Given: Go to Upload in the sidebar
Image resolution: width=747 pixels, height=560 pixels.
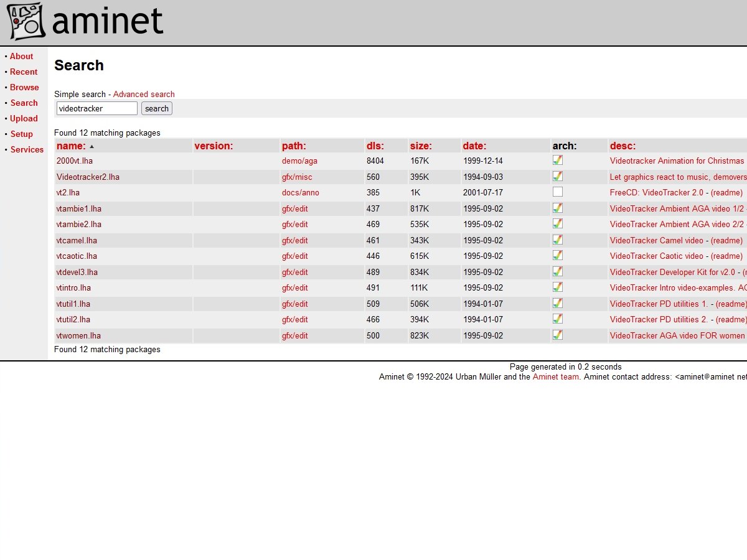Looking at the screenshot, I should [x=24, y=118].
